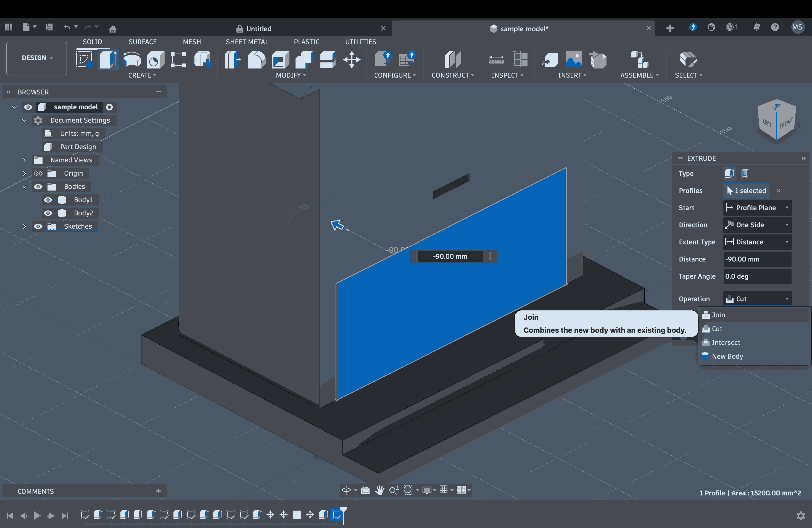Choose New Body from Operation list

coord(727,356)
